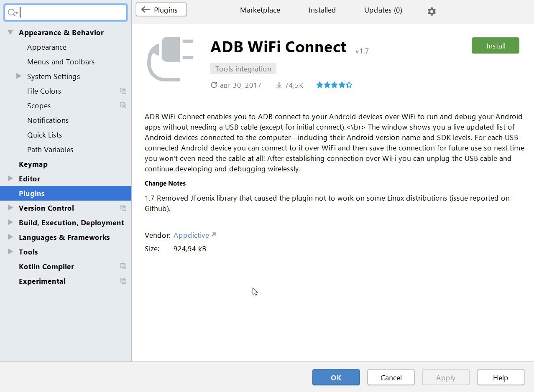Click project-level icon next to File Colors
534x392 pixels.
coord(123,91)
